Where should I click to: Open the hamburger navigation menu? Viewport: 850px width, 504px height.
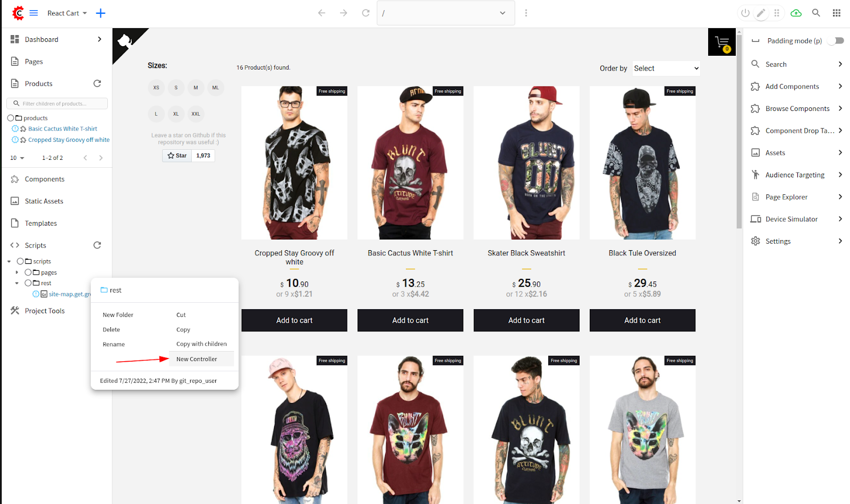[x=33, y=13]
